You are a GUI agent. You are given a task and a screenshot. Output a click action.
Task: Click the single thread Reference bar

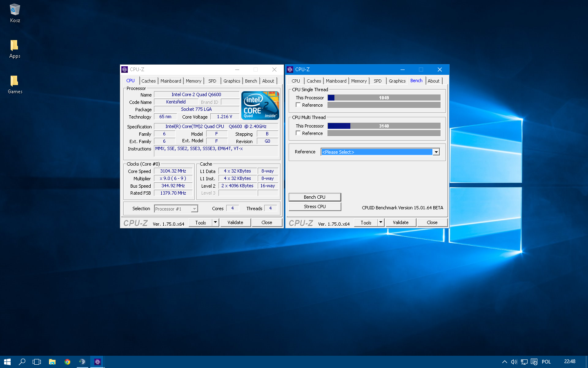pyautogui.click(x=384, y=105)
